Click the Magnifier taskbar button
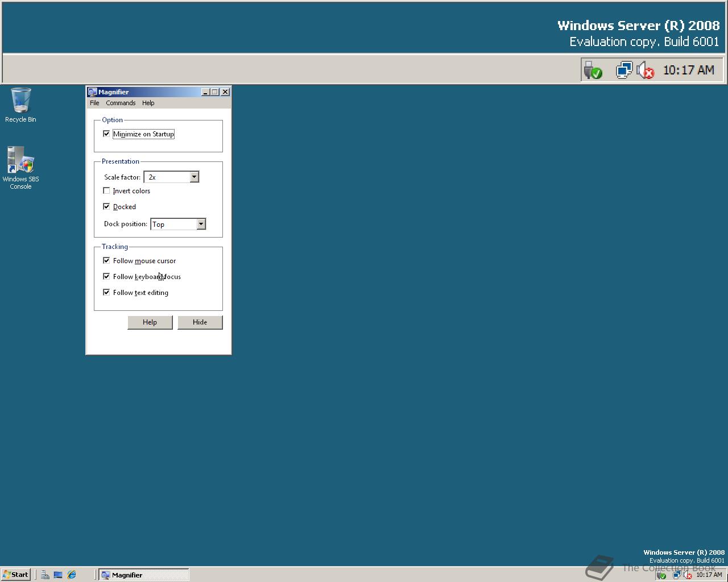Screen dimensions: 728x582 144,575
